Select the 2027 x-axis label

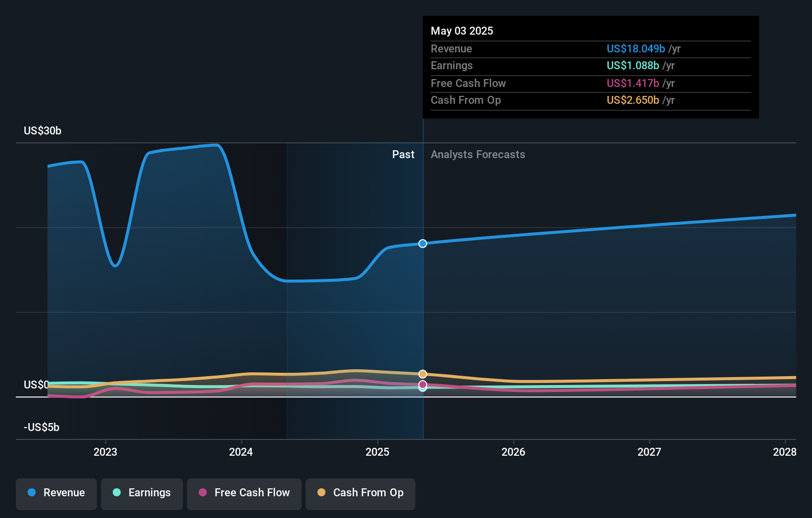pos(649,452)
